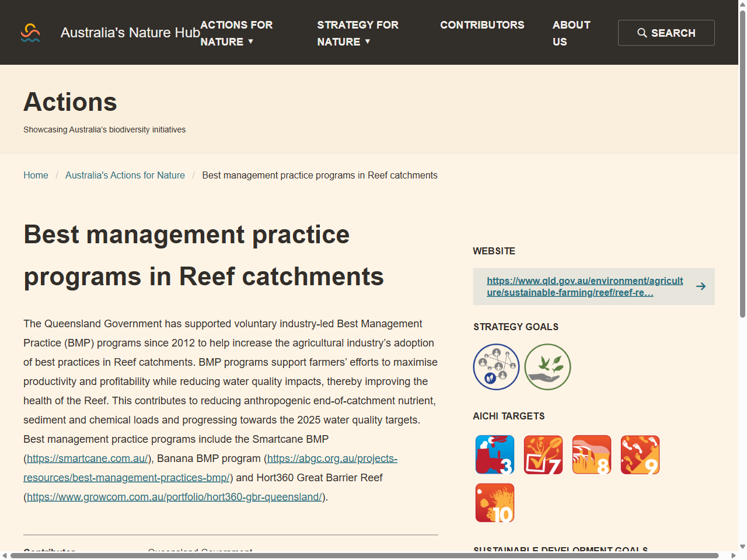The image size is (747, 560).
Task: Open Aichi Target 7 icon
Action: pyautogui.click(x=543, y=454)
